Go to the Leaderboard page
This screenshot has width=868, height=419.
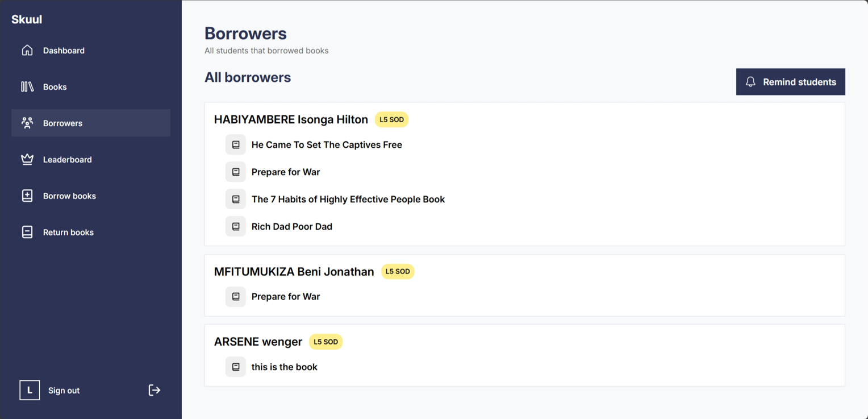click(x=67, y=159)
